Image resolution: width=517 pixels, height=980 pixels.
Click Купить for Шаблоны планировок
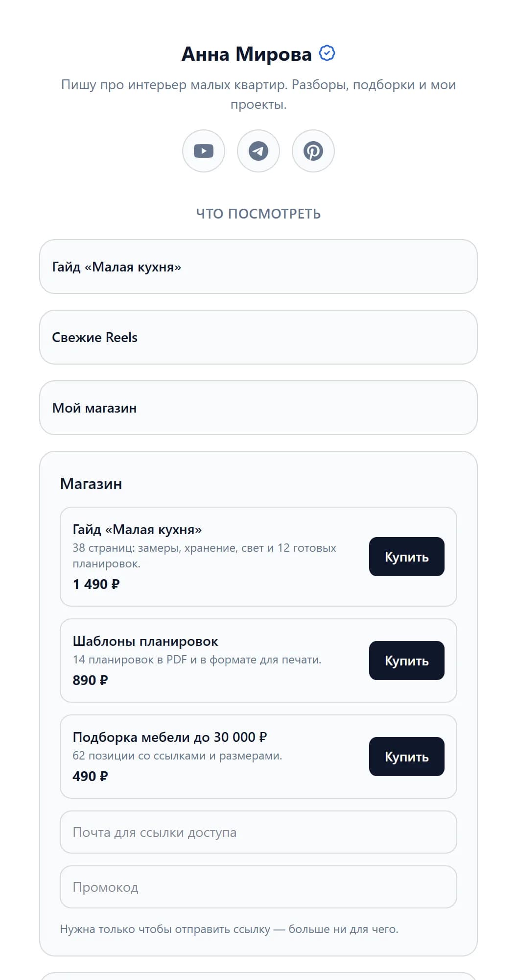point(406,661)
